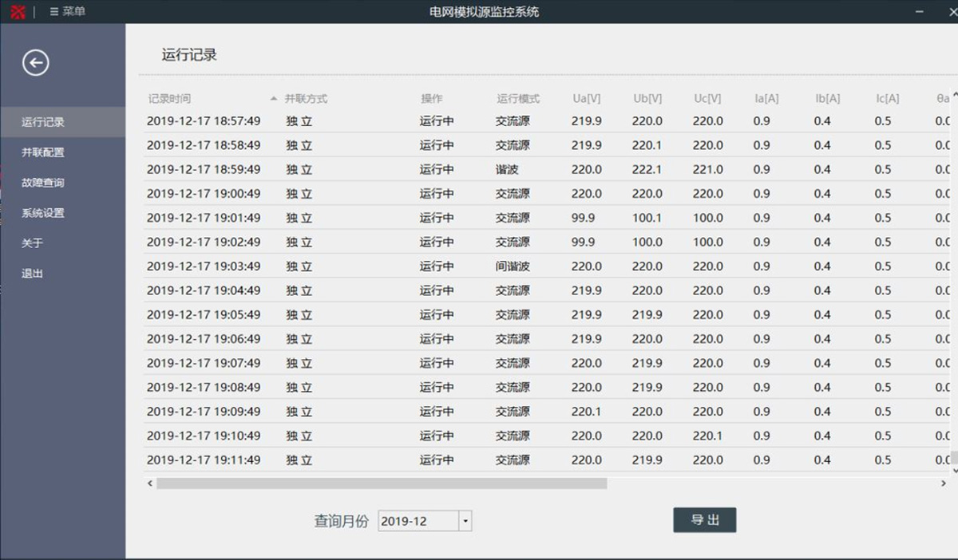Click the 查询月份 label
This screenshot has width=958, height=560.
(x=342, y=521)
